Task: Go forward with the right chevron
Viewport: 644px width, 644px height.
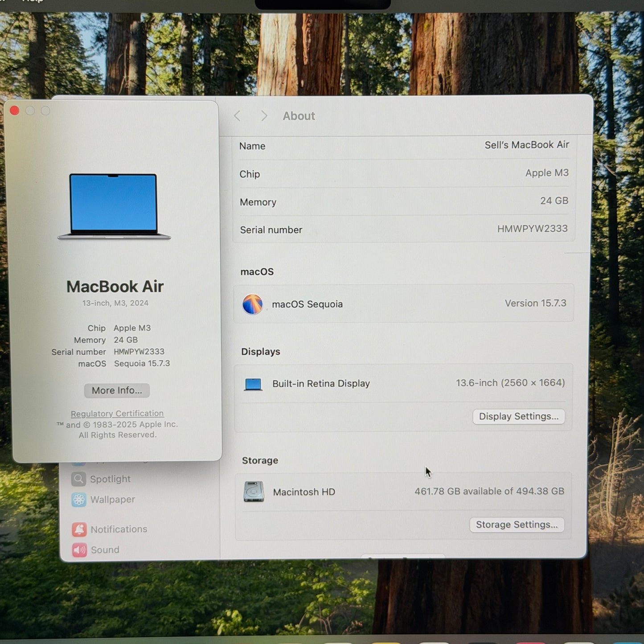Action: point(264,116)
